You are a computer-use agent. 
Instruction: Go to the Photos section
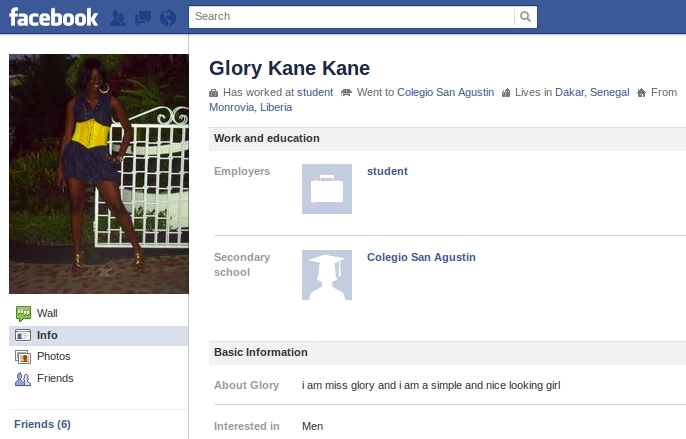[53, 357]
